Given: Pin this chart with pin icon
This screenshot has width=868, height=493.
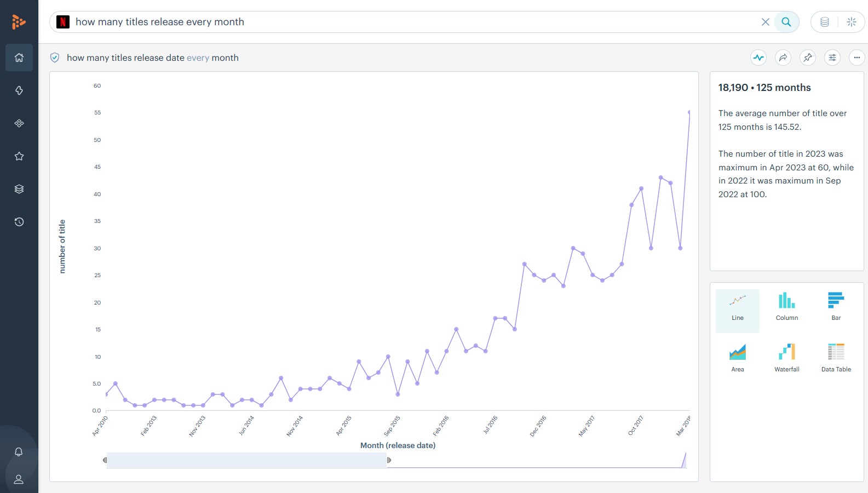Looking at the screenshot, I should pyautogui.click(x=808, y=58).
